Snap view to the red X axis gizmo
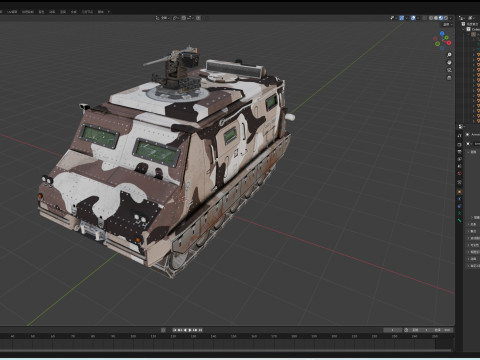Screen dimensions: 480x360 [449, 43]
